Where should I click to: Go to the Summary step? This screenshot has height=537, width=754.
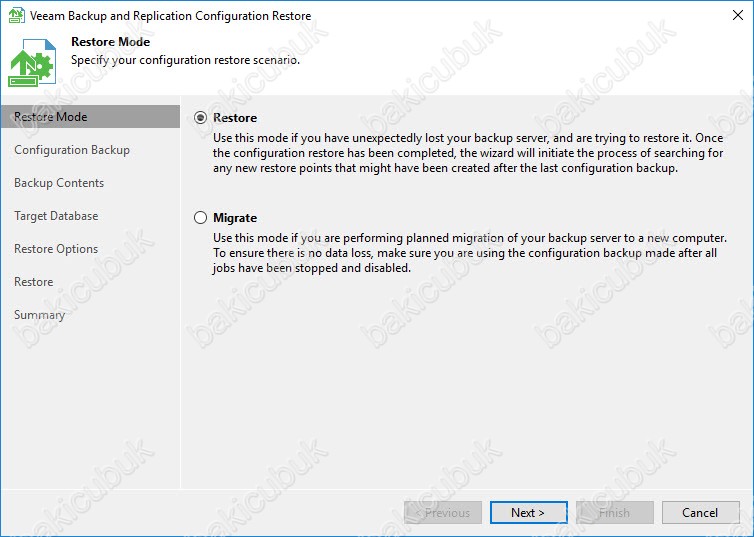[x=39, y=315]
